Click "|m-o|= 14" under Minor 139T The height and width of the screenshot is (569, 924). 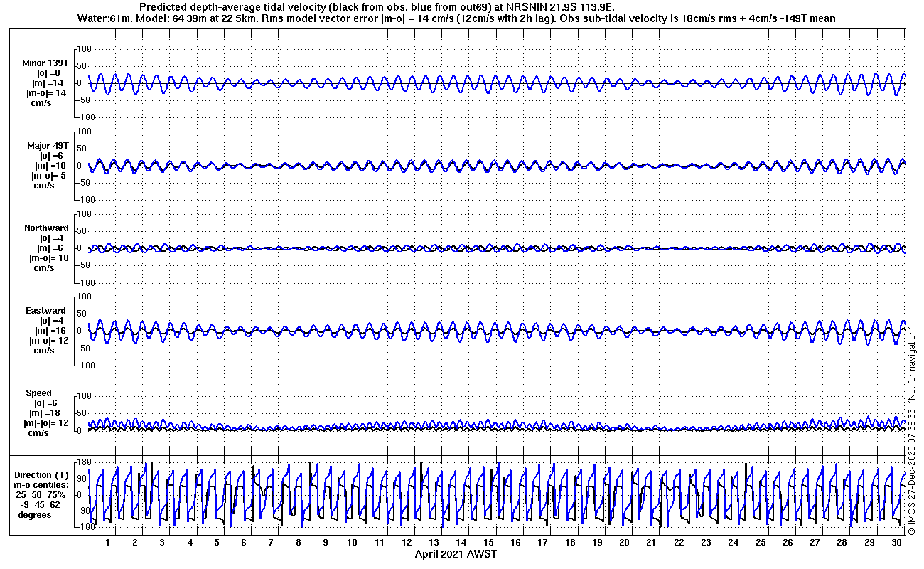pos(46,93)
